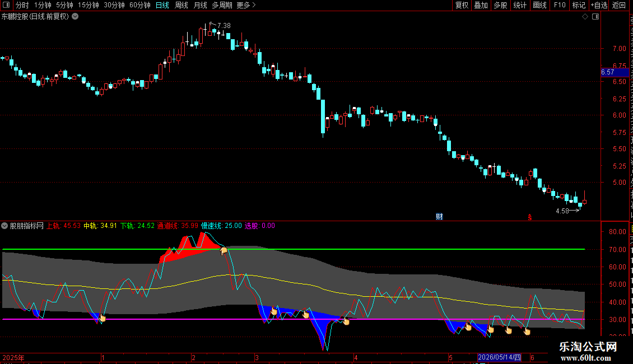Open the 东鹏控股 chart settings dropdown
The height and width of the screenshot is (364, 633).
click(75, 17)
